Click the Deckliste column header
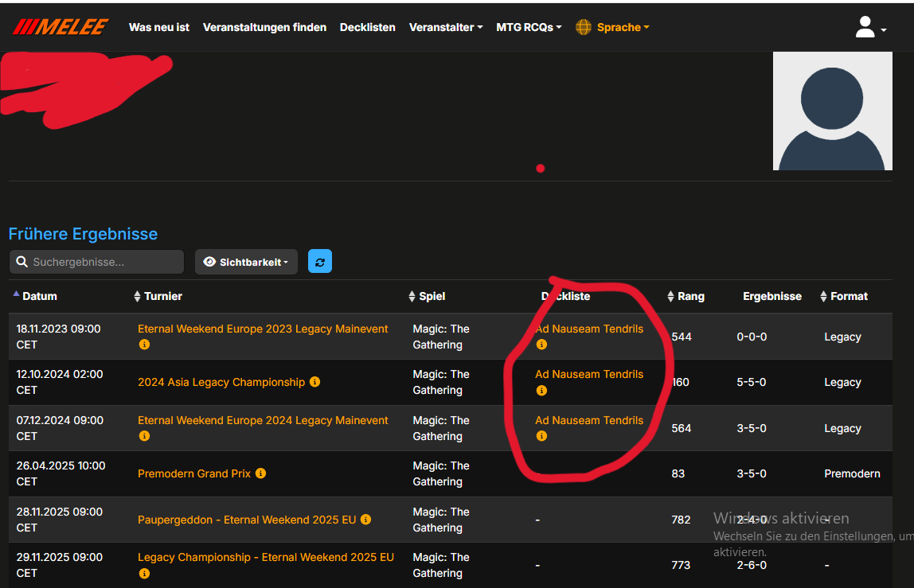Viewport: 914px width, 588px height. coord(565,296)
